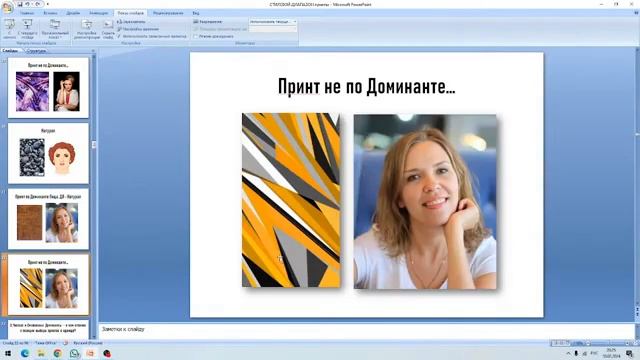
Task: Click Настройка времени rehearse timings
Action: pyautogui.click(x=138, y=29)
